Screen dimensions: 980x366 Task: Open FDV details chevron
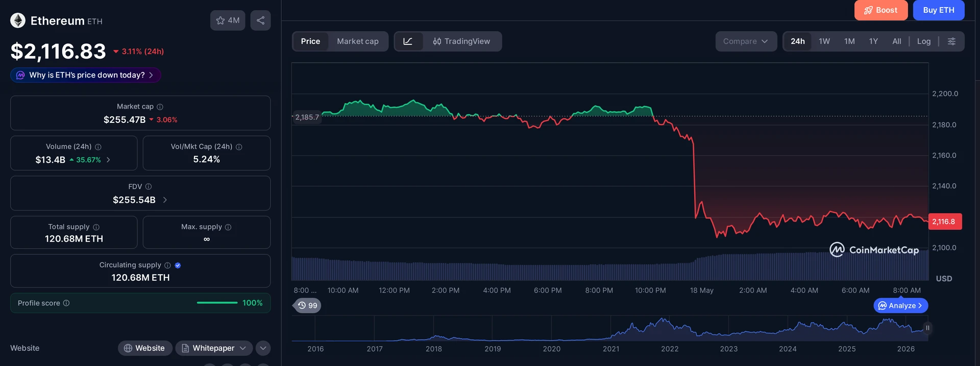[x=165, y=200]
